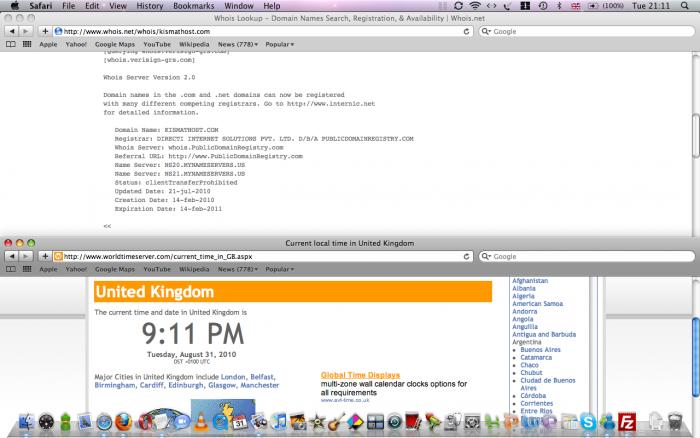Open Popular dropdown in worldtimeserver window
Image resolution: width=700 pixels, height=438 pixels.
point(279,269)
